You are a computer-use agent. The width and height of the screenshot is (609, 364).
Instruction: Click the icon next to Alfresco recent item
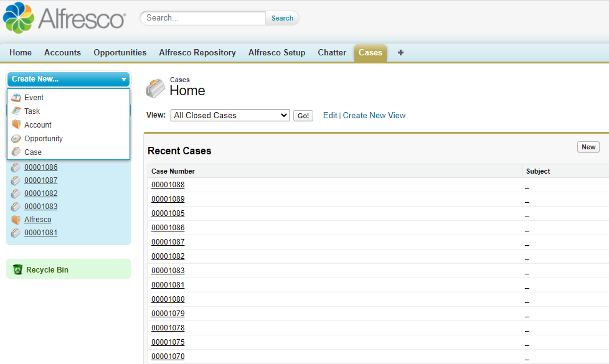coord(16,220)
